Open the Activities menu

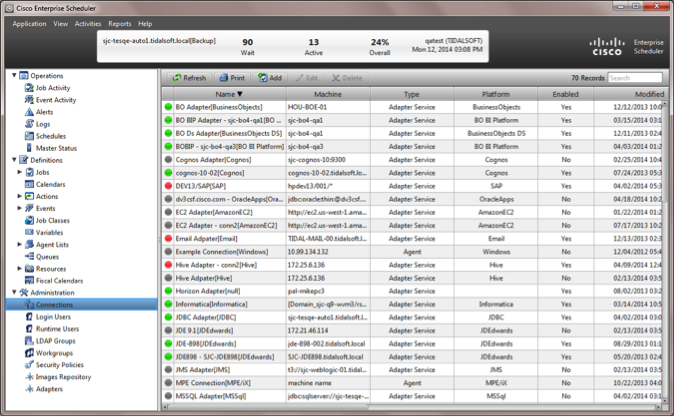coord(88,23)
